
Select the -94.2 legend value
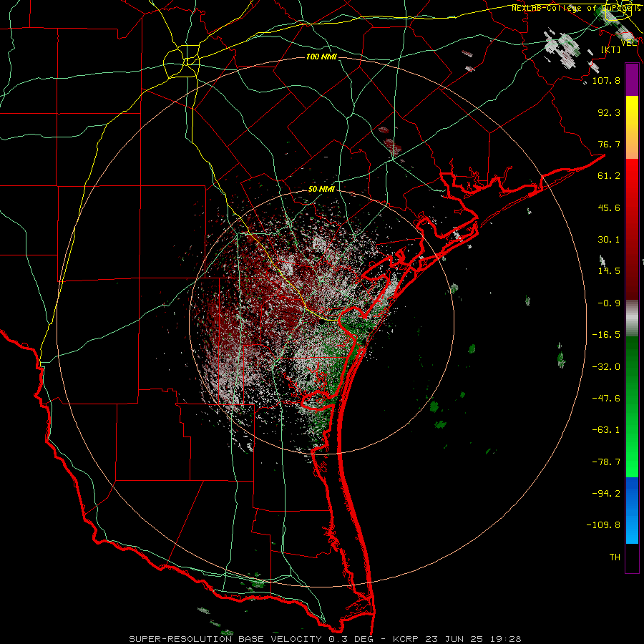point(606,494)
